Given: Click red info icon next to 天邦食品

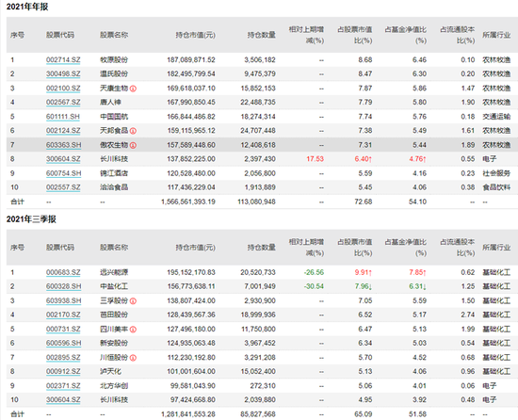Looking at the screenshot, I should pyautogui.click(x=133, y=131).
